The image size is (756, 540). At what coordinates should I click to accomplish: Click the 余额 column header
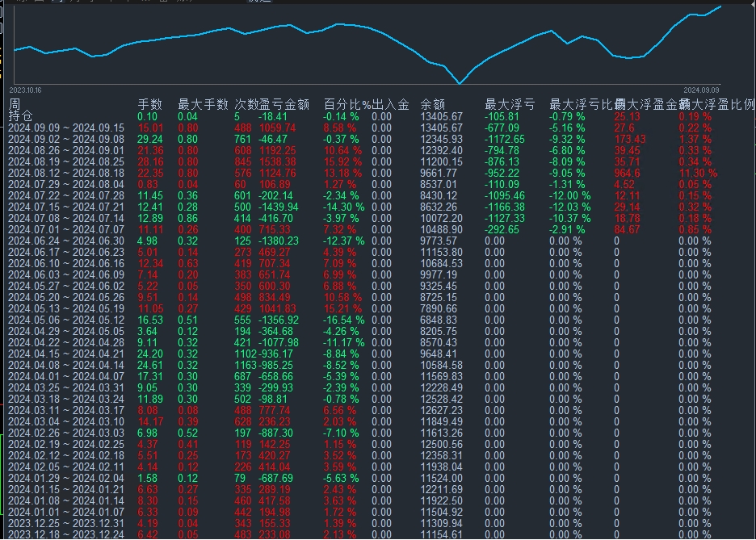tap(432, 104)
